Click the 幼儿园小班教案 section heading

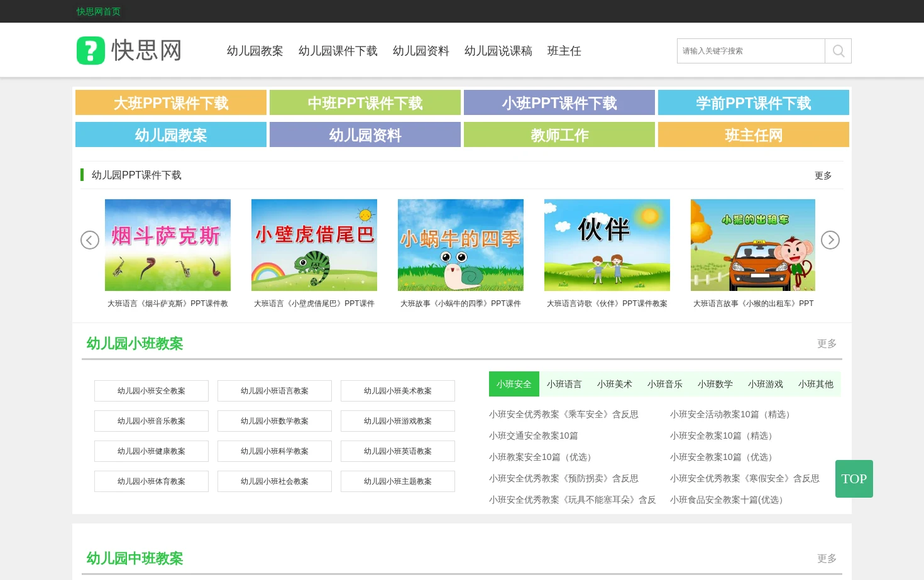pos(135,344)
